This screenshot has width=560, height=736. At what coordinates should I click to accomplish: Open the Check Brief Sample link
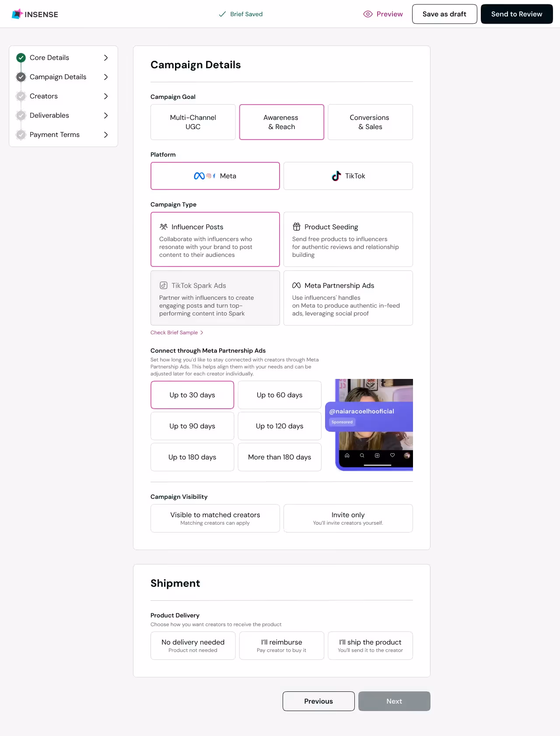click(177, 333)
